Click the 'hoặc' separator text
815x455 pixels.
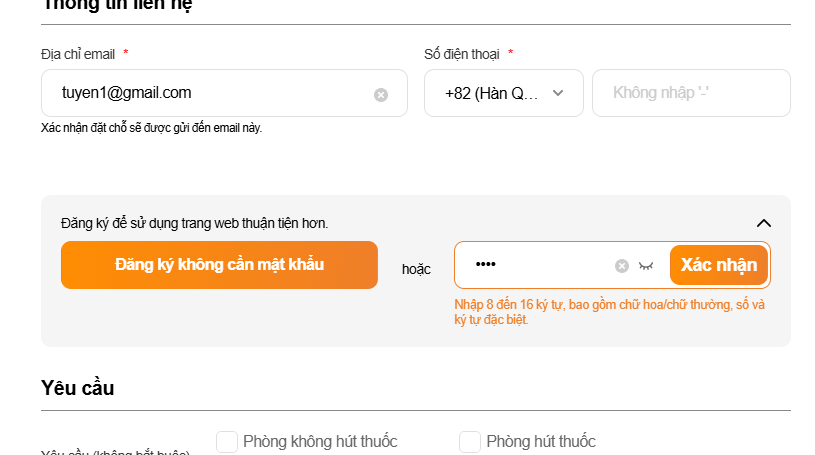(x=416, y=269)
